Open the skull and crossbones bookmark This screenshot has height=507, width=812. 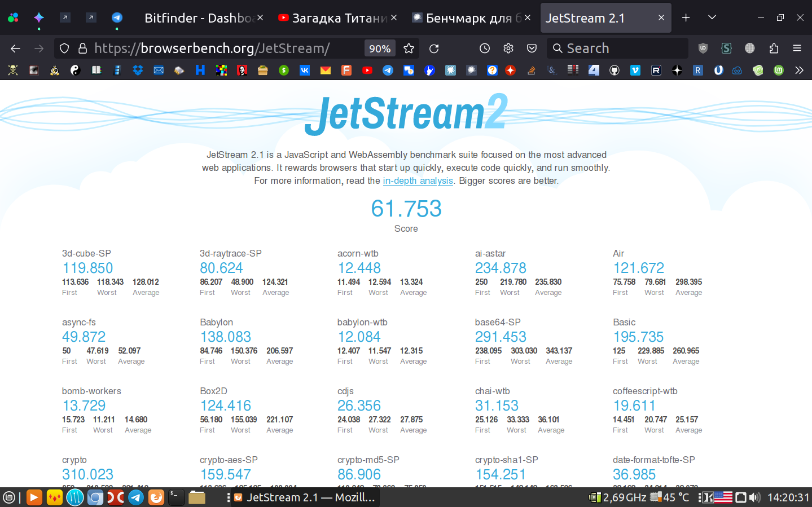click(x=13, y=70)
